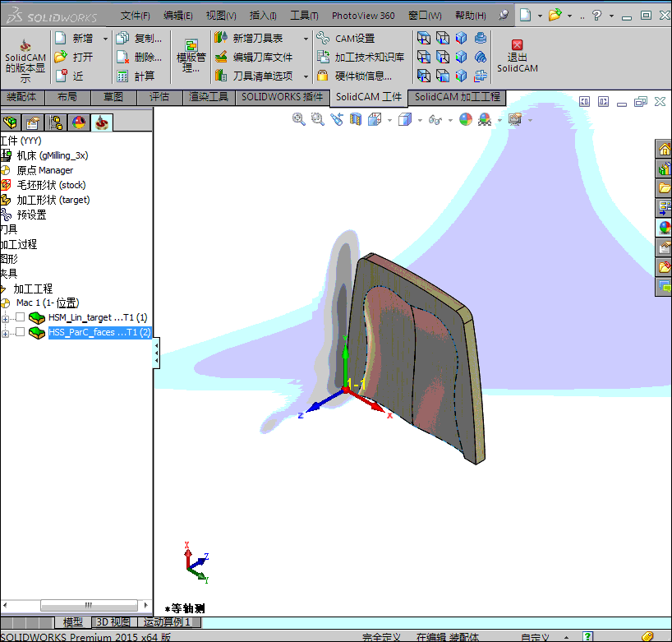Click the Help question mark icon
Image resolution: width=672 pixels, height=642 pixels.
(596, 16)
